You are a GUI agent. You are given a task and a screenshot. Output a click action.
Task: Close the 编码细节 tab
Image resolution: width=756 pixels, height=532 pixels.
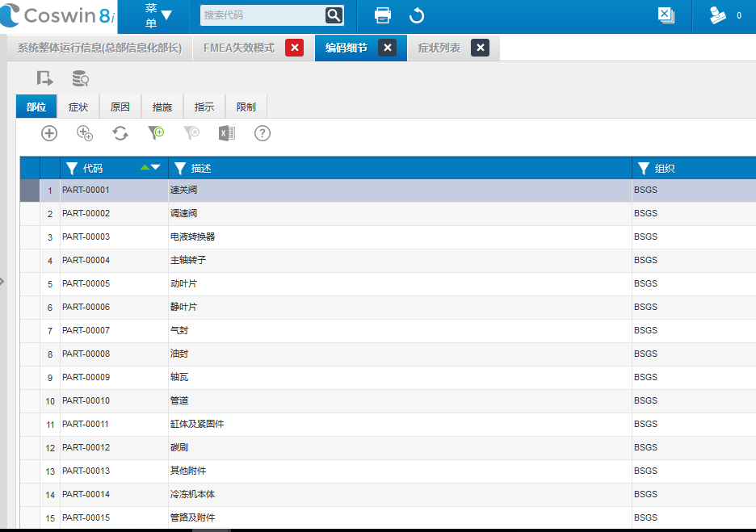(x=387, y=48)
